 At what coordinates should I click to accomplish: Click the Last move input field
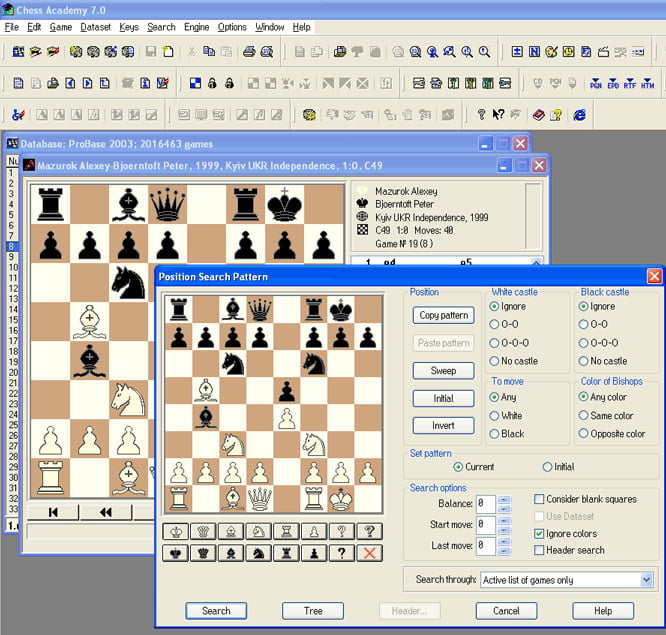486,546
